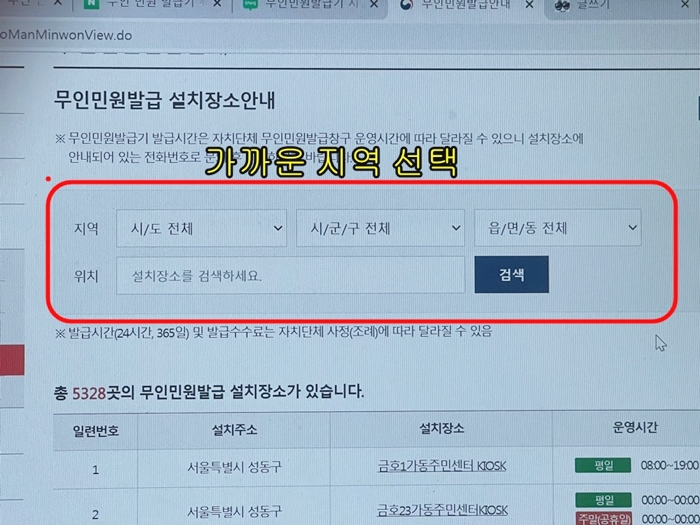
Task: Click the address bar URL ManMinwonView.do
Action: click(x=66, y=35)
